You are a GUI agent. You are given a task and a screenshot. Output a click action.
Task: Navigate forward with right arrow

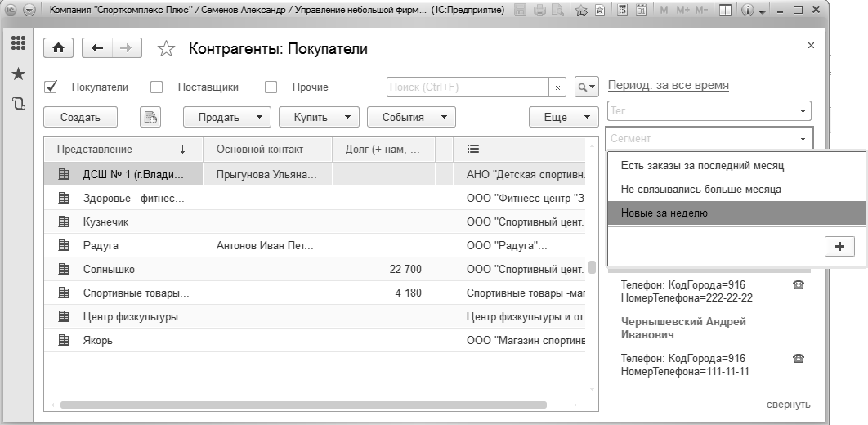pos(127,49)
